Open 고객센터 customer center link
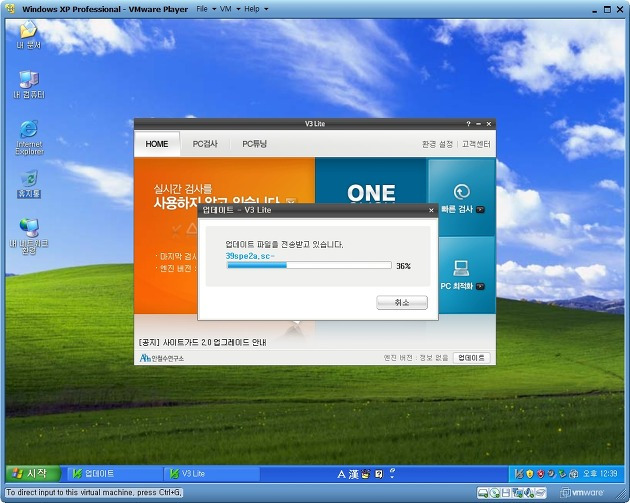Image resolution: width=630 pixels, height=503 pixels. click(x=476, y=144)
